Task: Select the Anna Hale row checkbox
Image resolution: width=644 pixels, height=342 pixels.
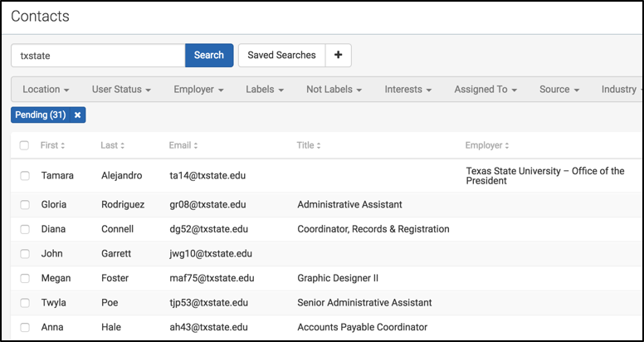Action: 25,328
